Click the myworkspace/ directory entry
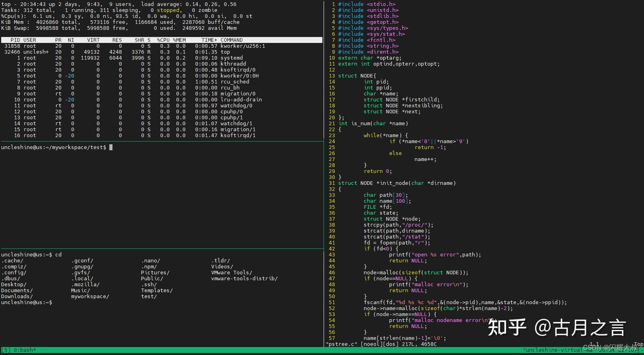The height and width of the screenshot is (355, 644). pyautogui.click(x=90, y=296)
